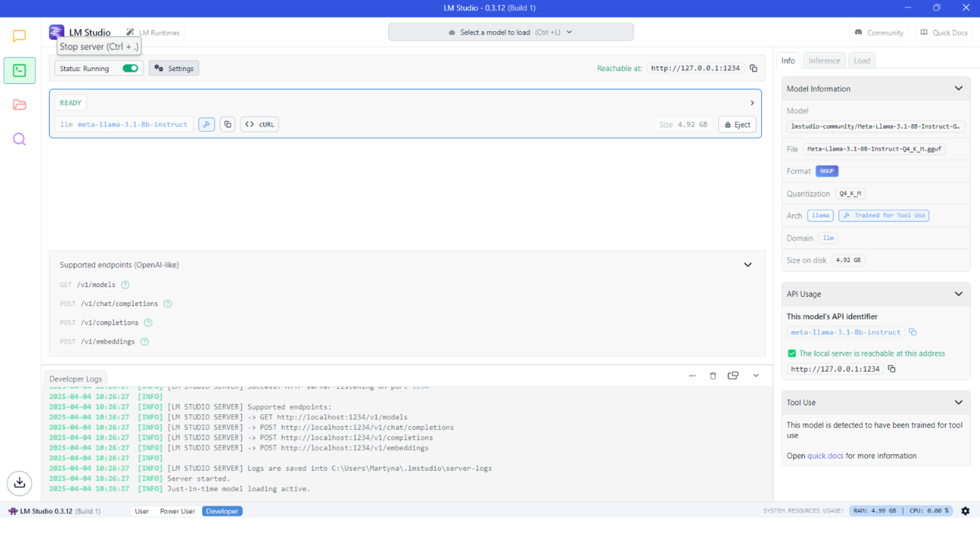Viewport: 980px width, 551px height.
Task: Open the Select a model to load dropdown
Action: tap(510, 32)
